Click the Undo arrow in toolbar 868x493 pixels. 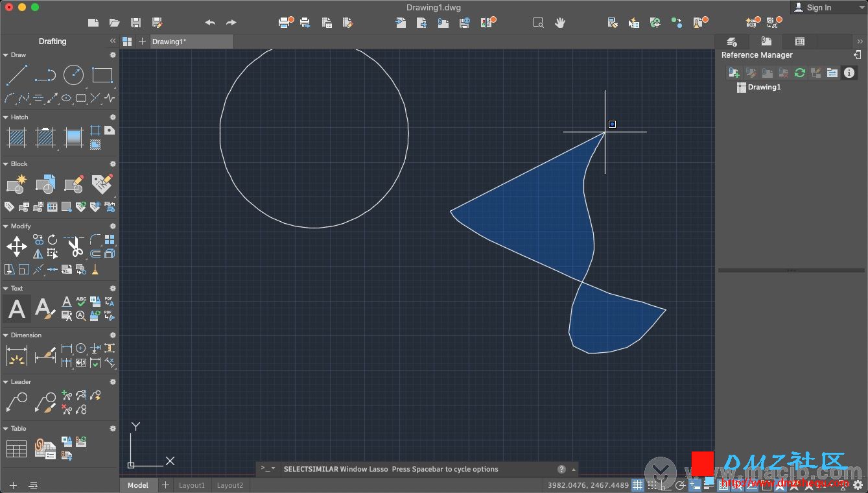[x=210, y=23]
